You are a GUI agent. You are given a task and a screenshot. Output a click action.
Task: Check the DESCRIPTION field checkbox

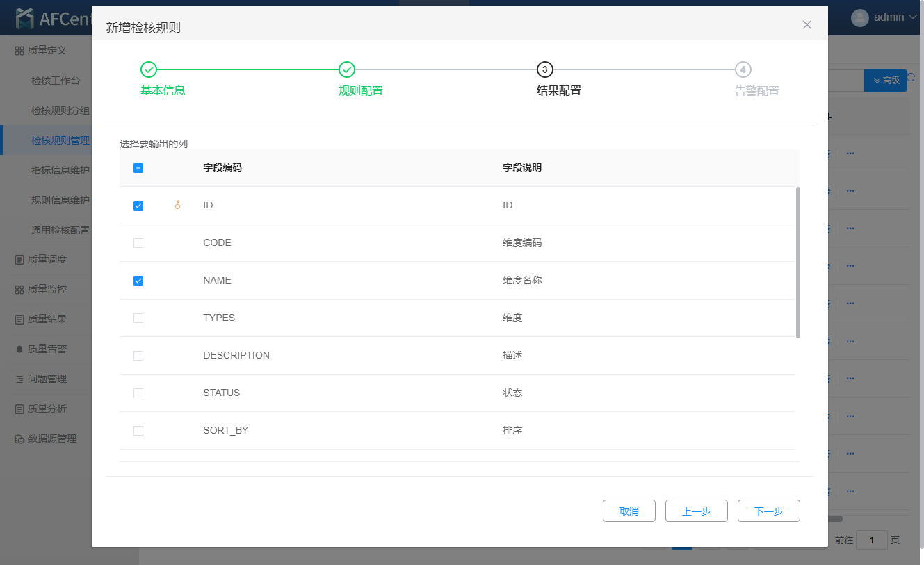tap(138, 356)
